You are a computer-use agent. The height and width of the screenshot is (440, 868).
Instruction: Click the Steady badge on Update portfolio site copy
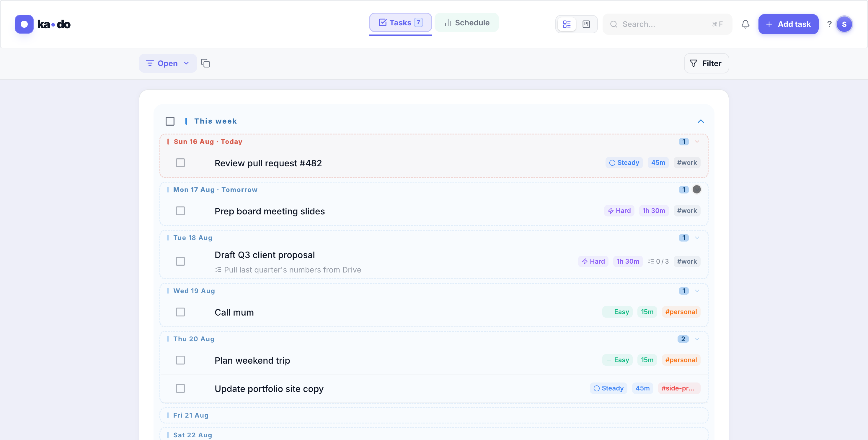(x=608, y=388)
